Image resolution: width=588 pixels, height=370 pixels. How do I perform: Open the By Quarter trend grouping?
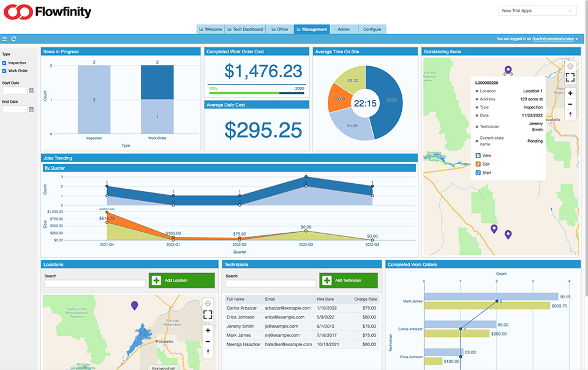click(x=55, y=168)
